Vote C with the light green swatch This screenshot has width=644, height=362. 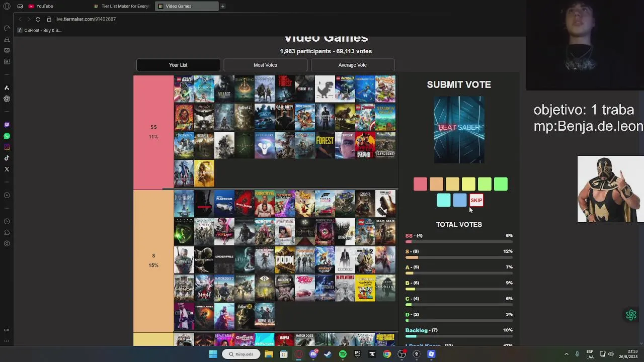coord(485,184)
